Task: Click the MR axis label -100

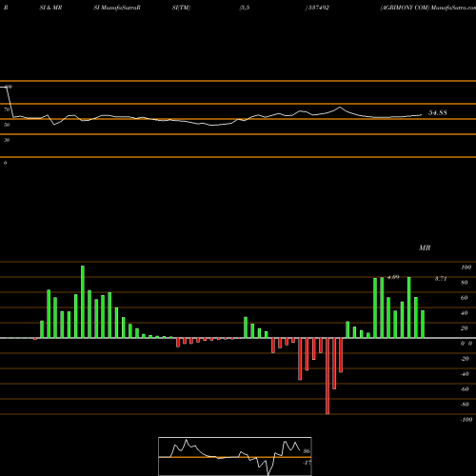Action: coord(466,420)
